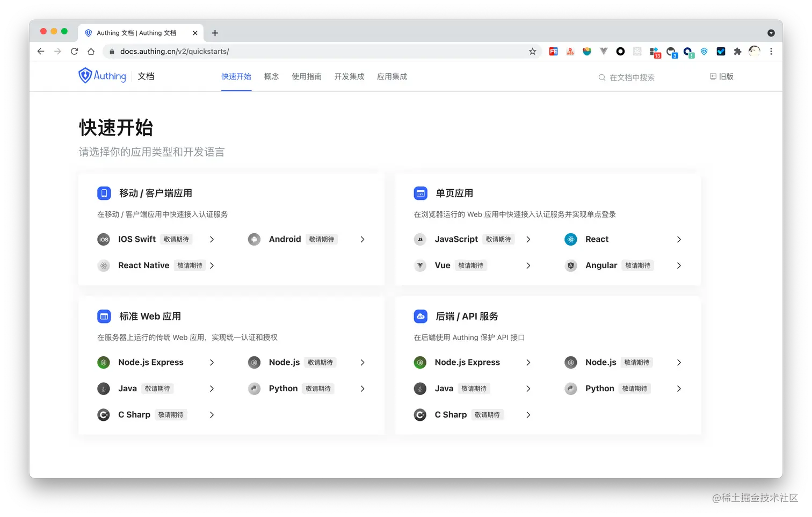This screenshot has height=517, width=812.
Task: Open Chrome's three-dot menu
Action: [x=771, y=52]
